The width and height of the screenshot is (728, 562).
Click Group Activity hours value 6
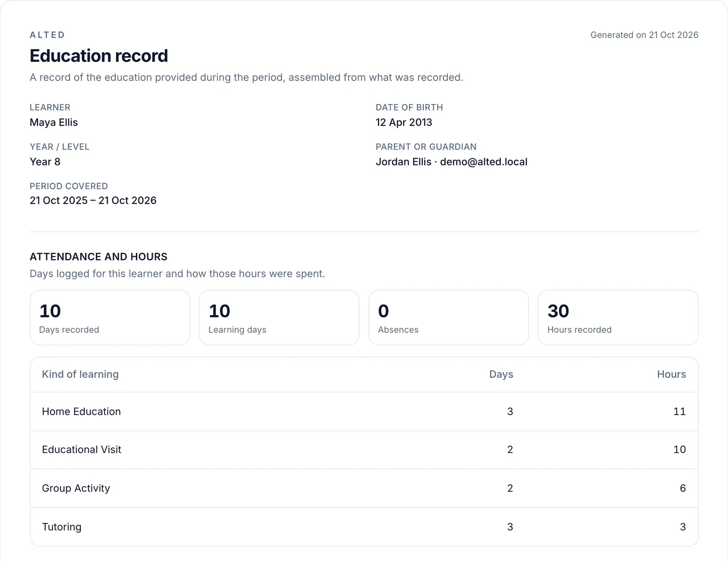tap(682, 488)
